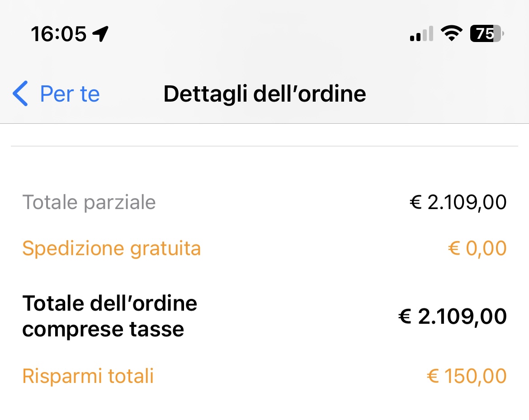Tap Totale dell'ordine comprese tasse
Image resolution: width=529 pixels, height=420 pixels.
tap(110, 316)
